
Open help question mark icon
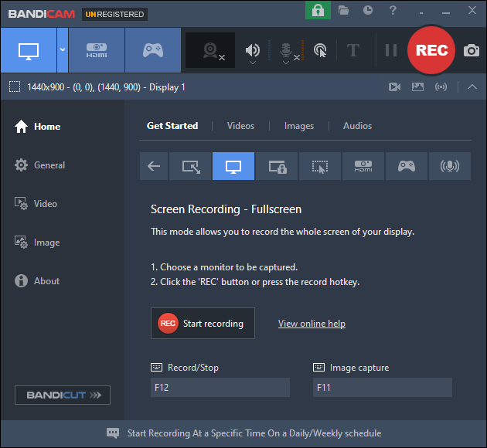click(x=393, y=10)
